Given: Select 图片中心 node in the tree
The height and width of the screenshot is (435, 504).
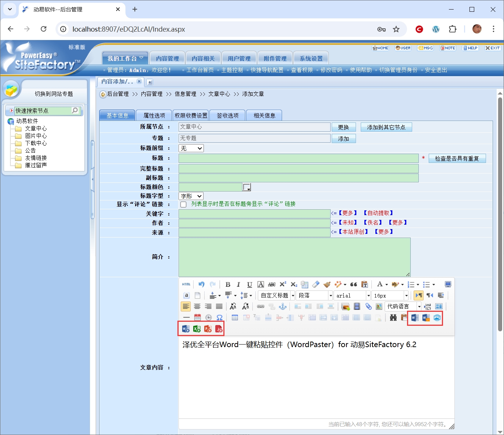Looking at the screenshot, I should [36, 136].
